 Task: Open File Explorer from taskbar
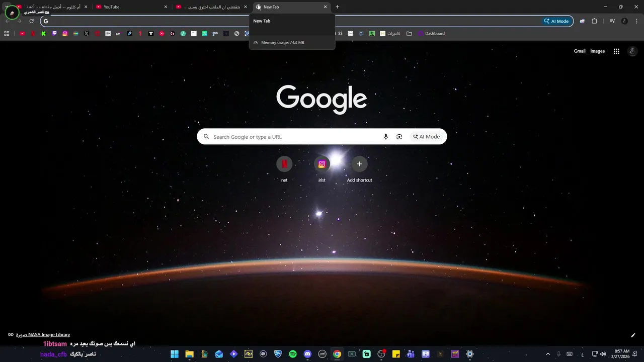point(189,354)
